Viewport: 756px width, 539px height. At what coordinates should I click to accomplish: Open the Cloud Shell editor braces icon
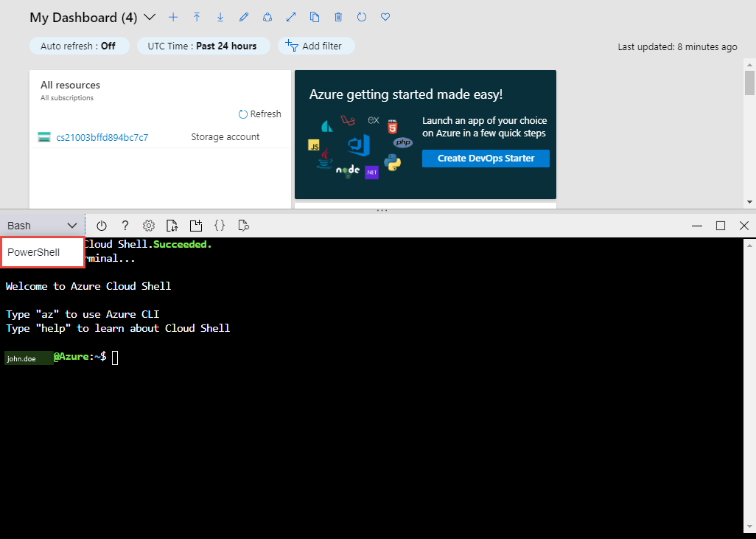coord(219,226)
